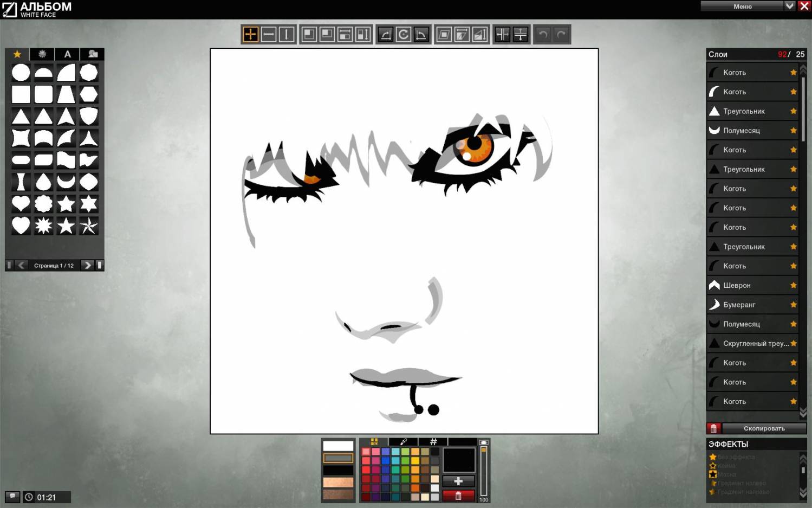Pick the heart shape from the shapes grid
812x508 pixels.
point(21,204)
